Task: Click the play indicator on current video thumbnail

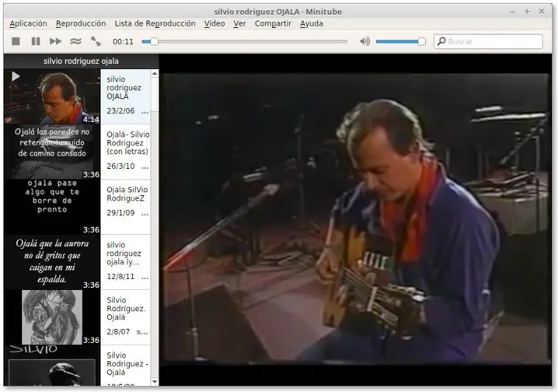Action: coord(15,76)
